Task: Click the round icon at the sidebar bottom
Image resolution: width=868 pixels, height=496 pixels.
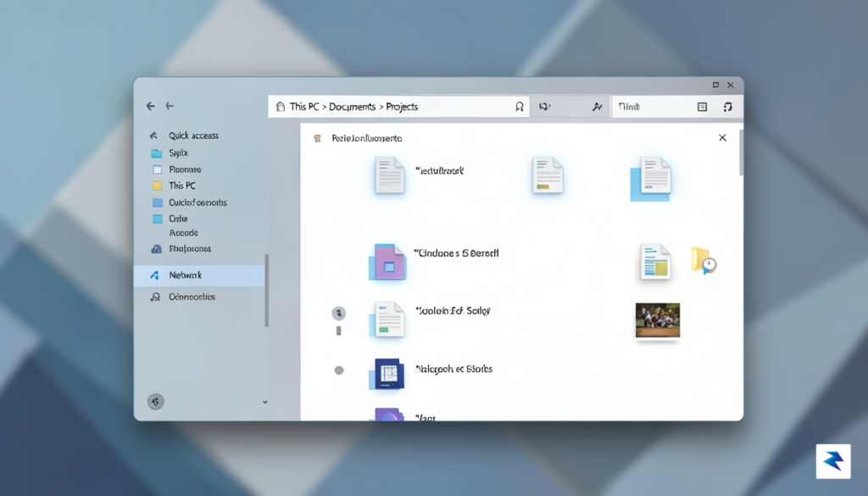Action: point(156,402)
